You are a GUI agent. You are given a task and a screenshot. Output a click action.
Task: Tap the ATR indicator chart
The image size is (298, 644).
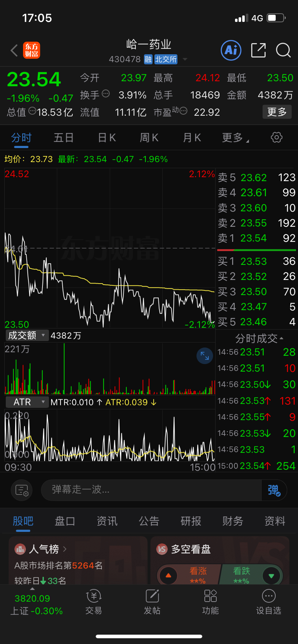click(x=110, y=435)
